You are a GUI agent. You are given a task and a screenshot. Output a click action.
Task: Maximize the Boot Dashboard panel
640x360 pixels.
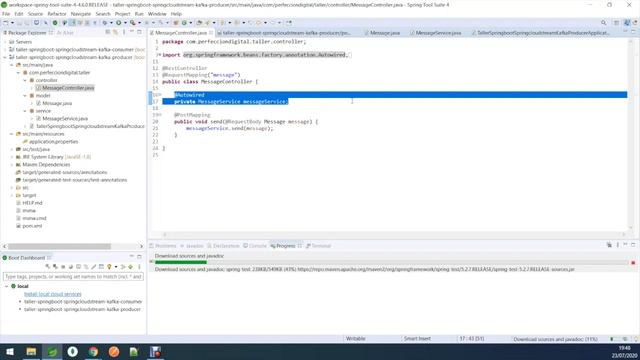(x=139, y=257)
